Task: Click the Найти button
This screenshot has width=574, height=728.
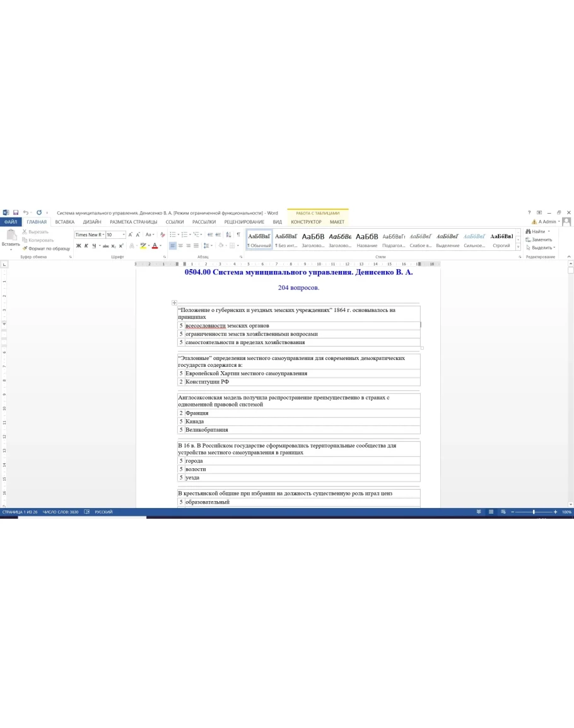Action: [538, 231]
